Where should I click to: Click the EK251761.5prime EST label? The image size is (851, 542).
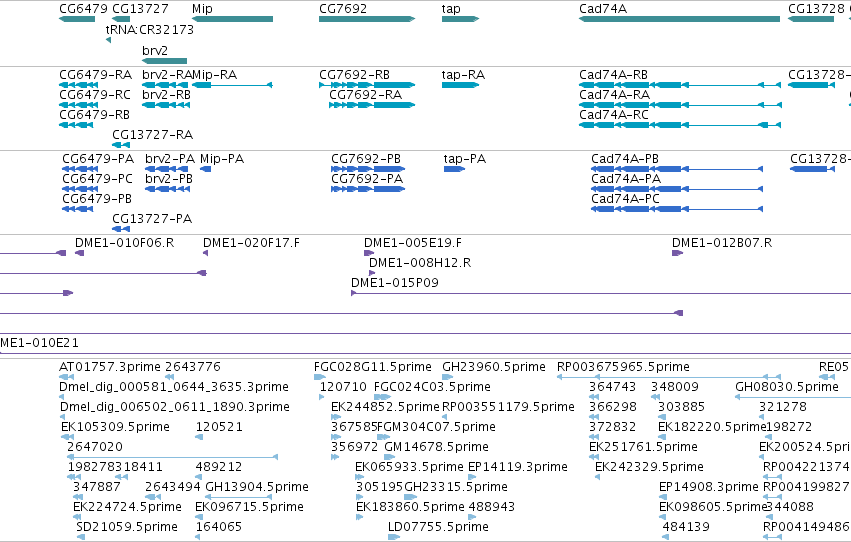click(643, 447)
